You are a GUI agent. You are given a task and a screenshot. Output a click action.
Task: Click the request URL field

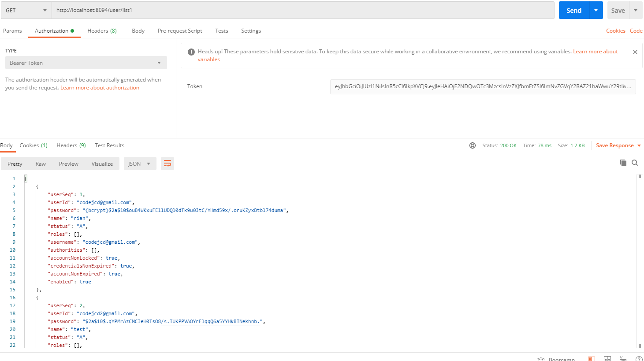303,10
